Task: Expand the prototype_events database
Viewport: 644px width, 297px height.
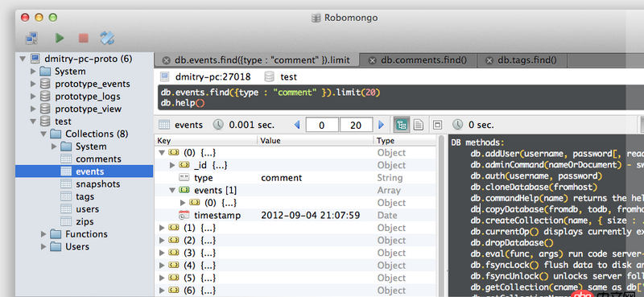Action: 33,84
